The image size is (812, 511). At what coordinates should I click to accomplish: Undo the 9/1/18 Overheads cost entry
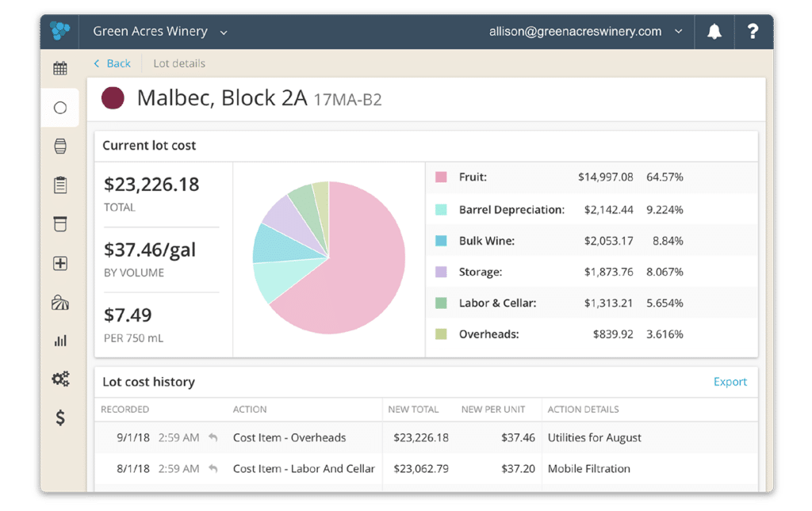(213, 437)
